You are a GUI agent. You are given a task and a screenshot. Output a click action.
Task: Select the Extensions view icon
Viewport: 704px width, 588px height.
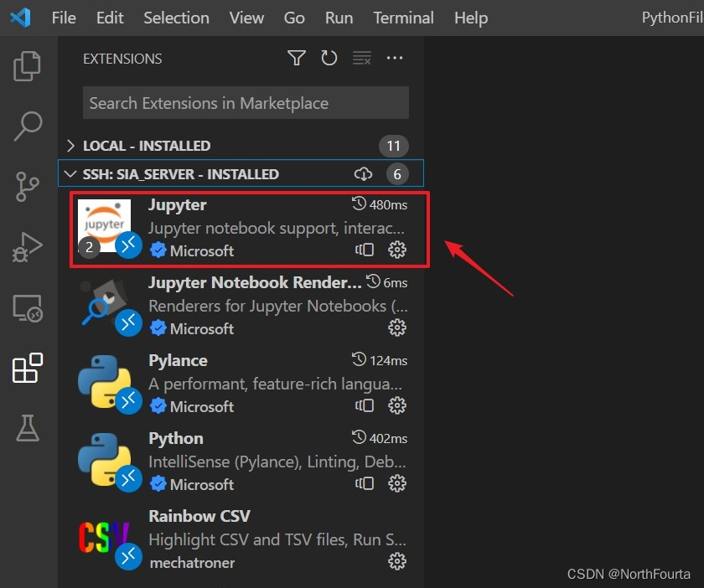pos(28,368)
